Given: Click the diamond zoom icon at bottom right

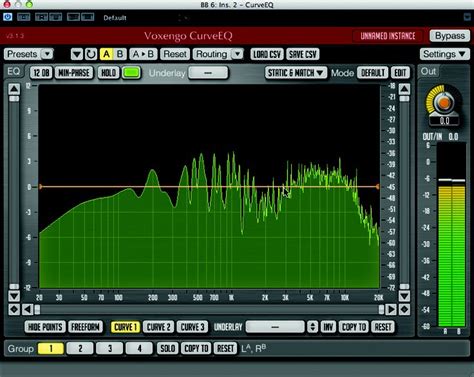Looking at the screenshot, I should pyautogui.click(x=404, y=310).
